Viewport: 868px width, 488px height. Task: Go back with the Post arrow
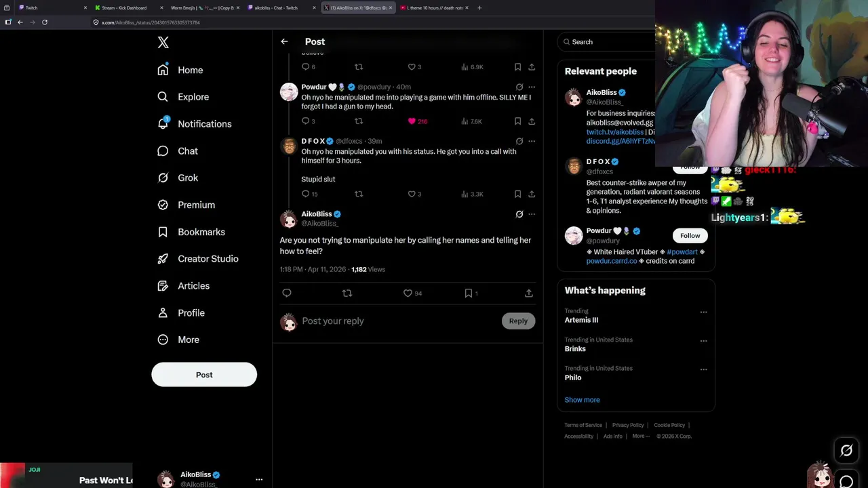[x=284, y=41]
